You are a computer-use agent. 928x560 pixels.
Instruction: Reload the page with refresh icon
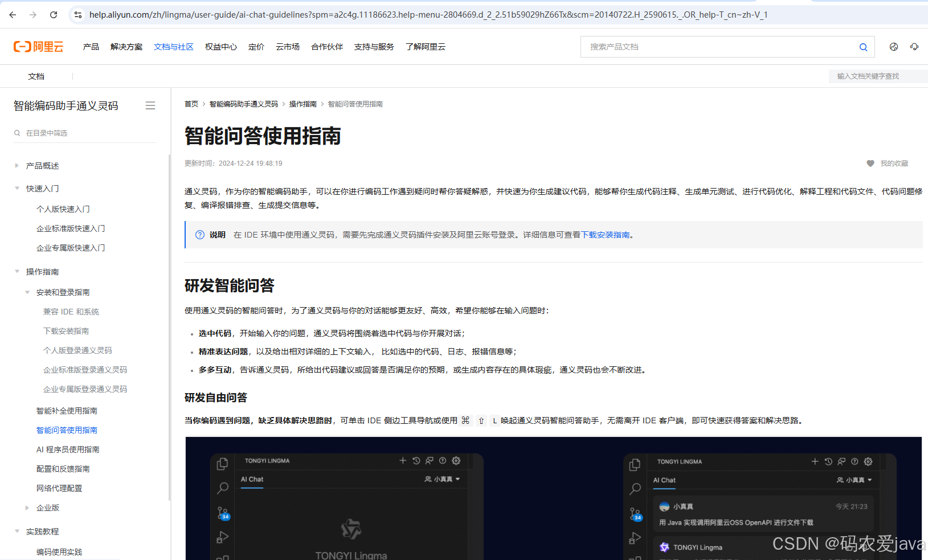pos(54,15)
